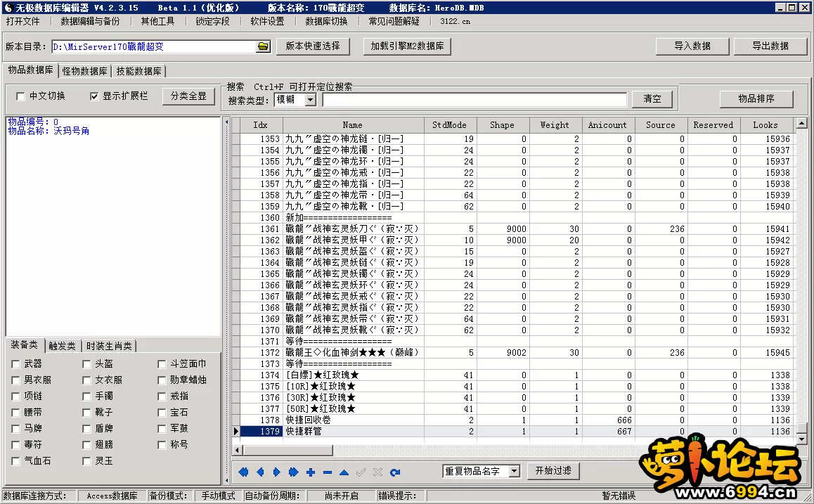Check the 翅膀 category checkbox
The height and width of the screenshot is (504, 814).
86,445
